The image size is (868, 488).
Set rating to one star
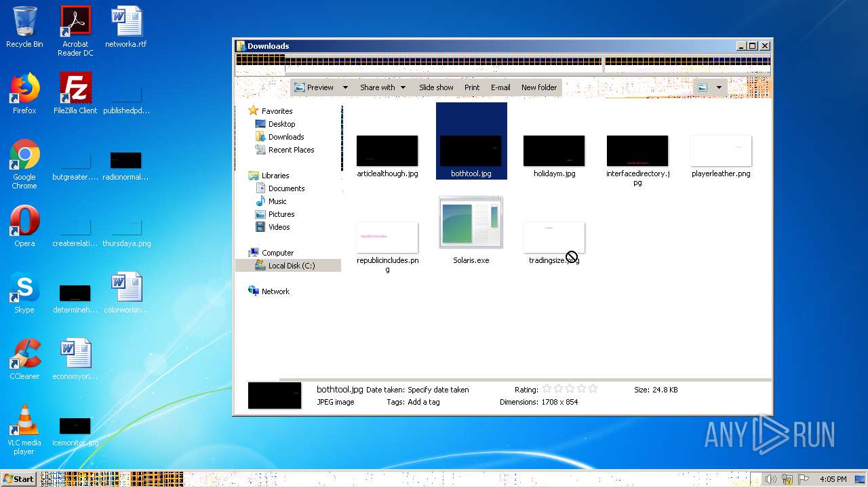[547, 389]
